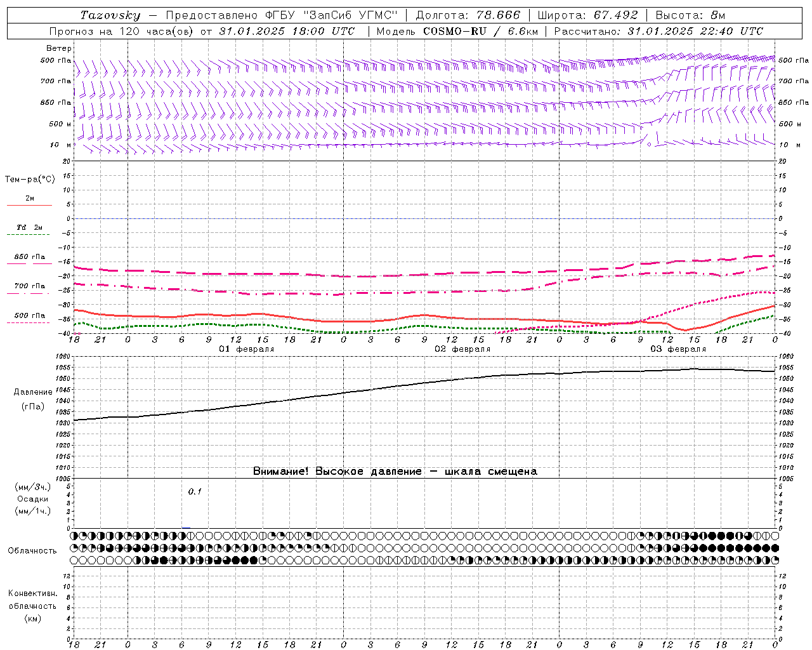The height and width of the screenshot is (650, 812).
Task: Select the 500 м wind level label on the left
Action: point(60,124)
